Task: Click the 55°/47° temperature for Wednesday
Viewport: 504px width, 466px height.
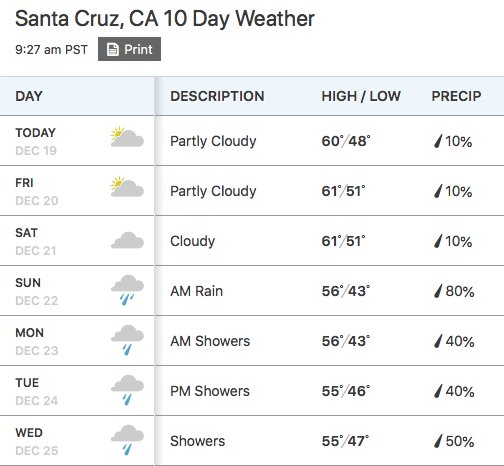Action: (346, 441)
